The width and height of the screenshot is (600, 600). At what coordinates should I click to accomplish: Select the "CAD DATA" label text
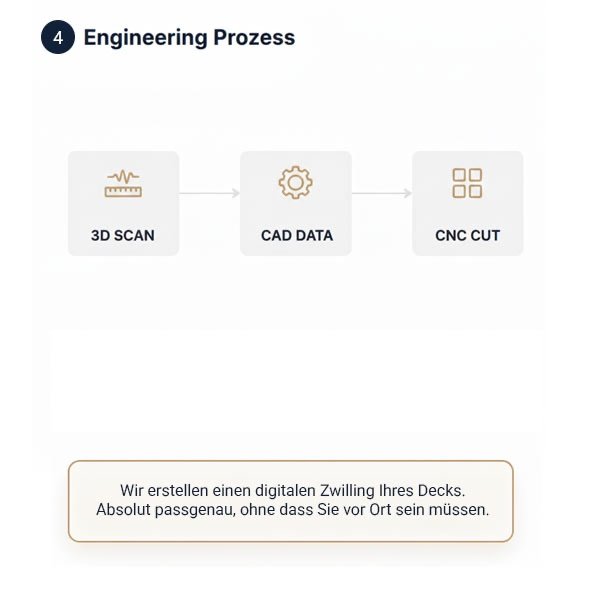pos(296,237)
